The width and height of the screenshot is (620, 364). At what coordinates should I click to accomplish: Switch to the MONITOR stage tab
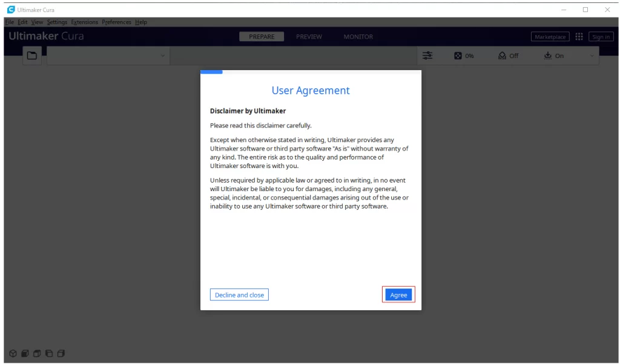358,37
